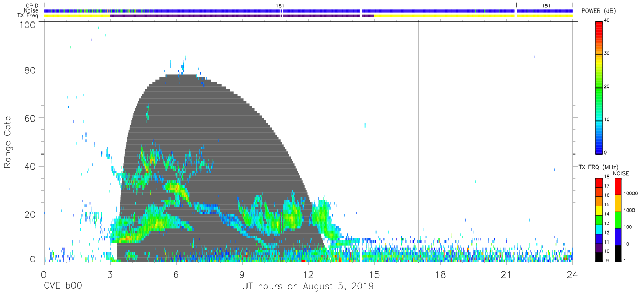This screenshot has width=644, height=297.
Task: Pick the blue 10–100 swatch in NOISE legend
Action: click(x=618, y=237)
